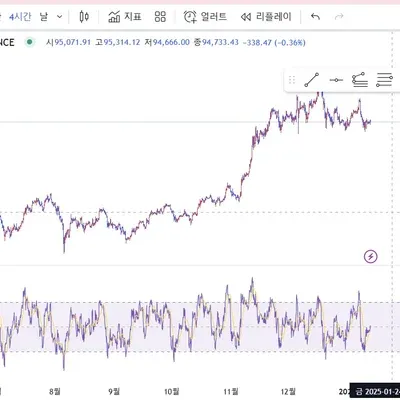Click the 12월 label on time axis
Viewport: 400px width, 400px height.
pyautogui.click(x=288, y=391)
